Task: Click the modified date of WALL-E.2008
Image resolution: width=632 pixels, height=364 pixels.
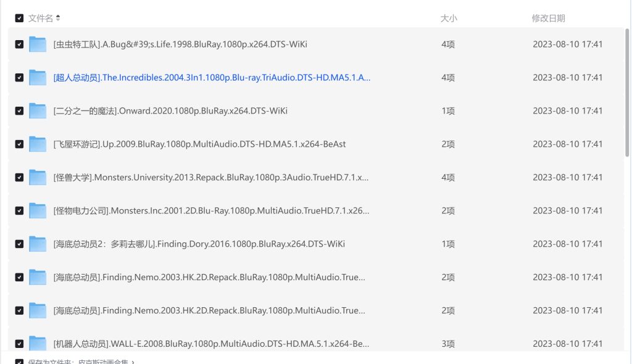Action: point(568,344)
